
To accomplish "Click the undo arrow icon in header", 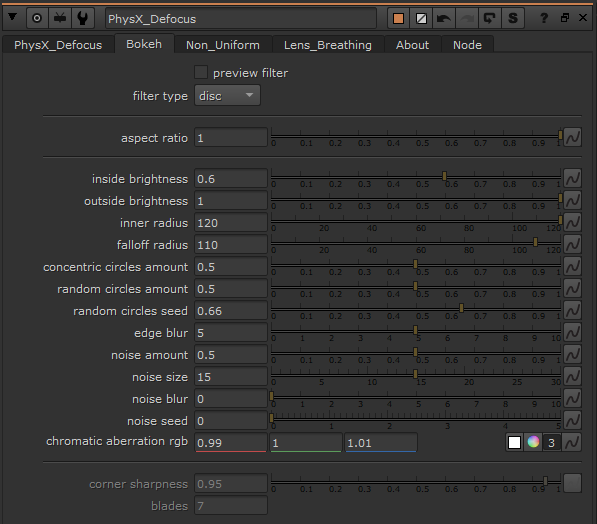I will pyautogui.click(x=444, y=18).
